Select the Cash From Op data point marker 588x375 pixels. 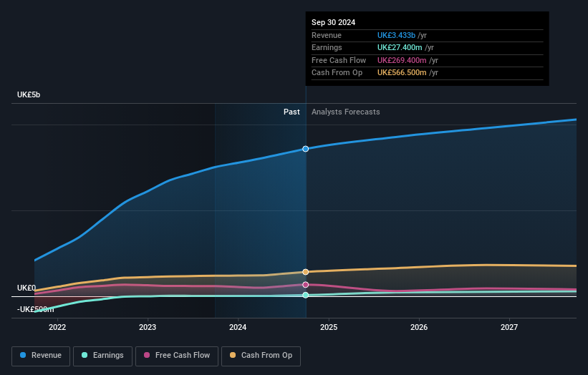click(306, 272)
